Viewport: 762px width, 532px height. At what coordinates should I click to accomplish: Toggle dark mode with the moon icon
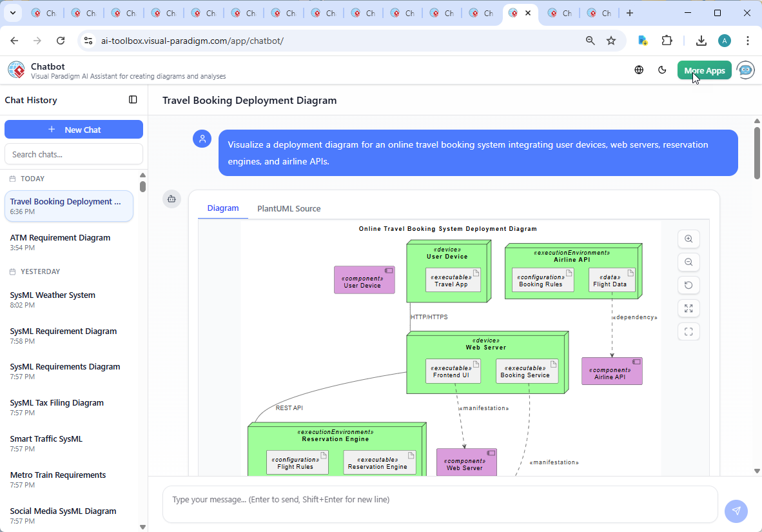pyautogui.click(x=662, y=70)
